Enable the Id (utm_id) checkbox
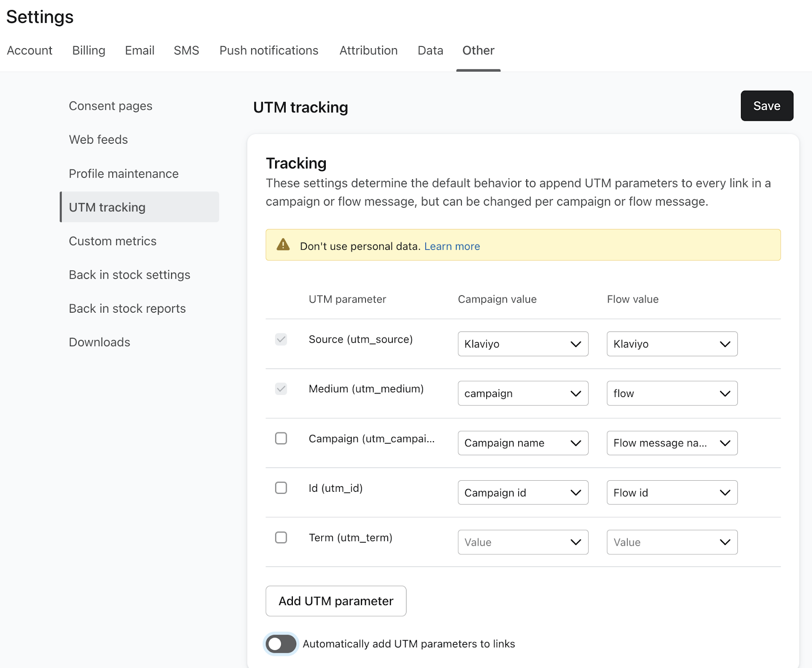The image size is (812, 668). [x=281, y=488]
